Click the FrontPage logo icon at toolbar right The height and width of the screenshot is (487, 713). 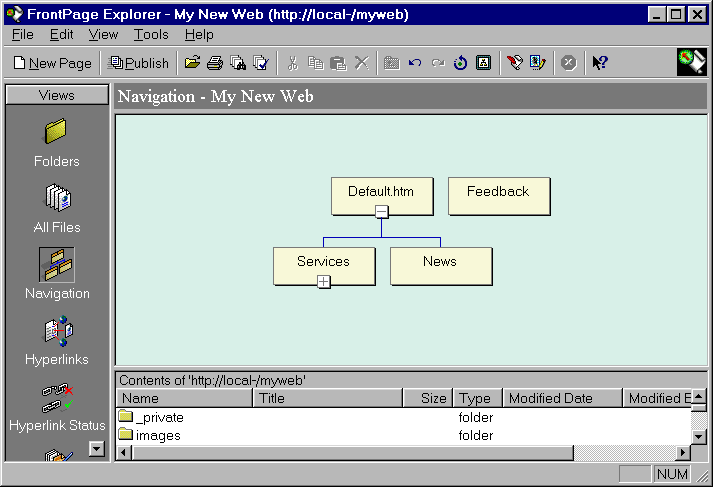tap(692, 62)
